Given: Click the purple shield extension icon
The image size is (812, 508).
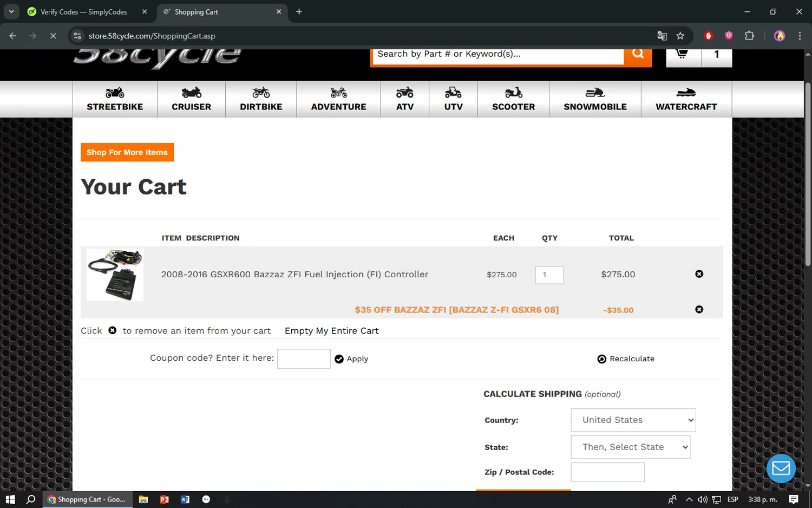Looking at the screenshot, I should click(729, 36).
